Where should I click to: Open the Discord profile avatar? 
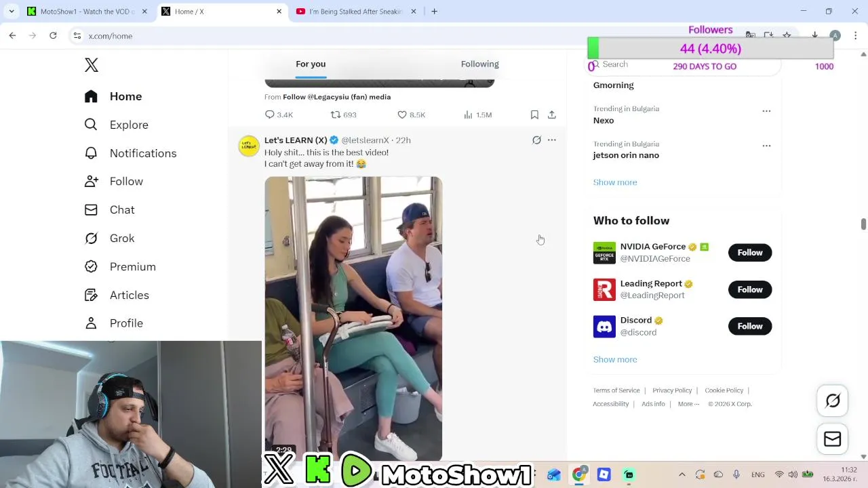coord(604,326)
